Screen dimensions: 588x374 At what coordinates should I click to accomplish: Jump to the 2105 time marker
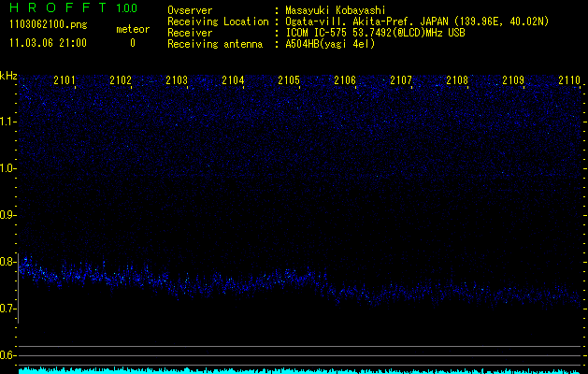click(289, 81)
